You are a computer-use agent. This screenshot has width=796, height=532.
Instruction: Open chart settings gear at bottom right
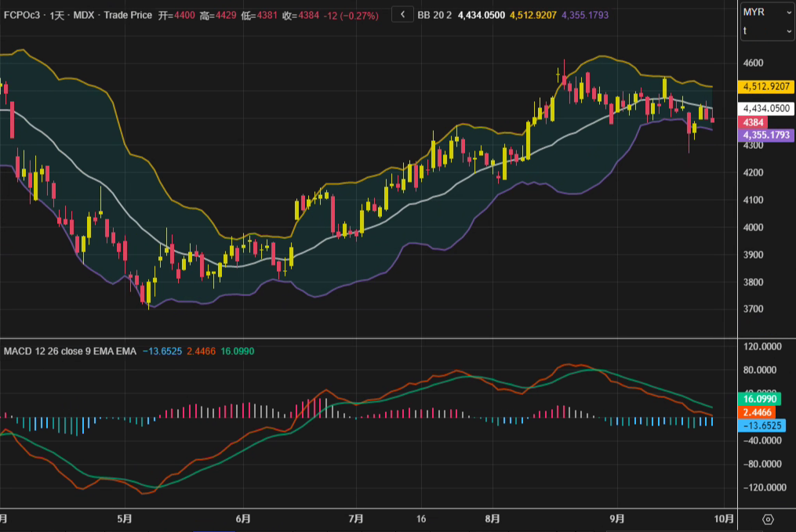pyautogui.click(x=768, y=519)
